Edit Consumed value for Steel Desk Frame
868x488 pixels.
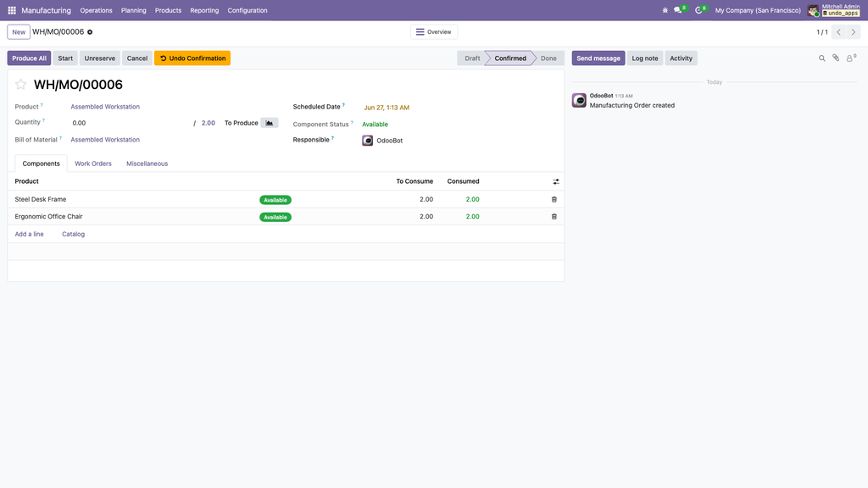[x=472, y=199]
